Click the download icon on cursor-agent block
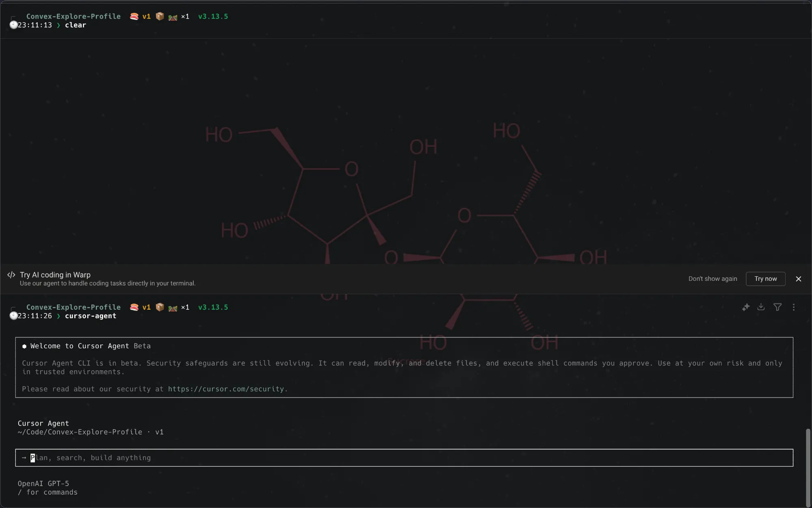The height and width of the screenshot is (508, 812). [761, 307]
